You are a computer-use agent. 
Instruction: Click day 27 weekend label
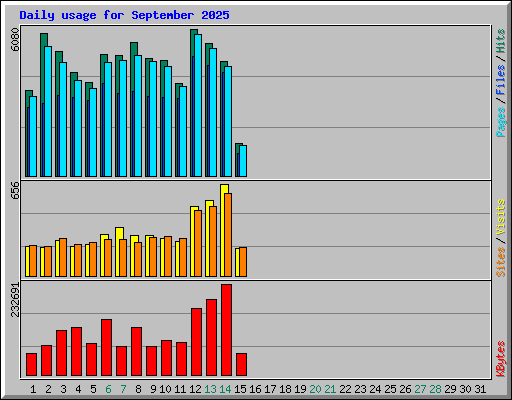[420, 389]
